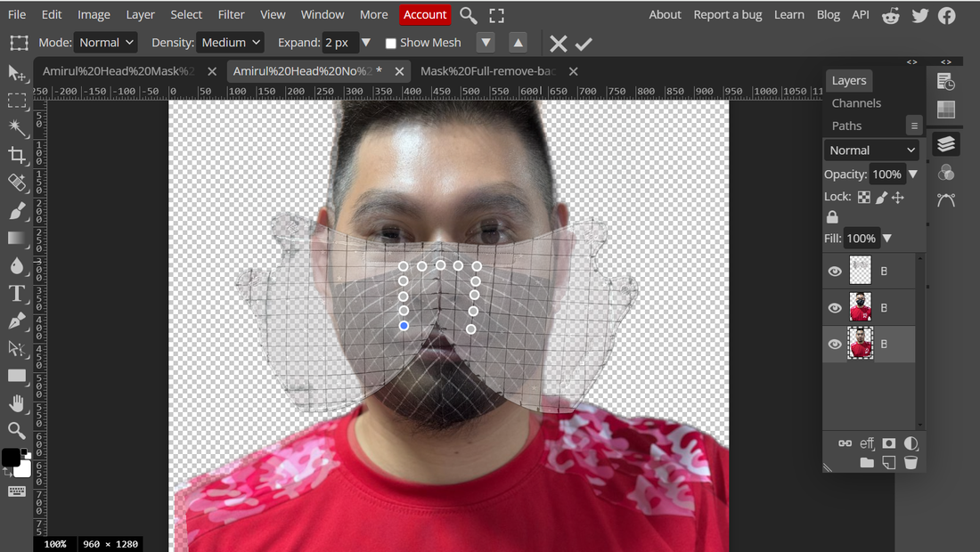This screenshot has height=552, width=980.
Task: Open the Learn link
Action: [788, 14]
